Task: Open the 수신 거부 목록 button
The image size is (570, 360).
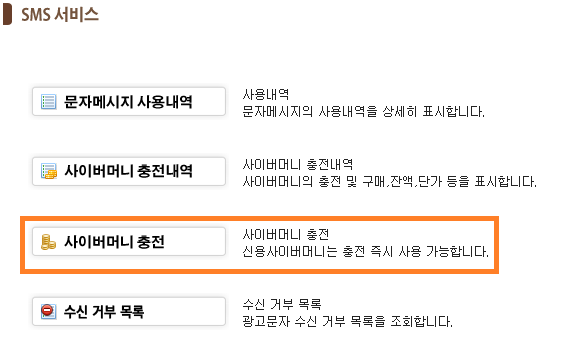Action: pyautogui.click(x=129, y=312)
